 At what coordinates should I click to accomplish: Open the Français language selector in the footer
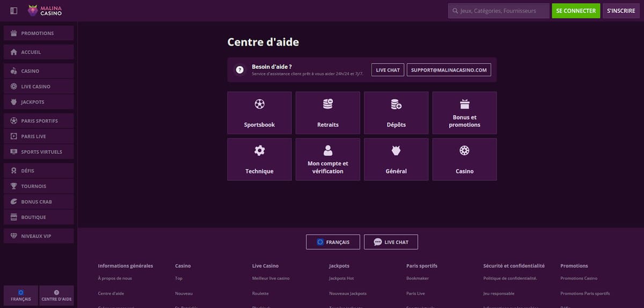point(333,242)
